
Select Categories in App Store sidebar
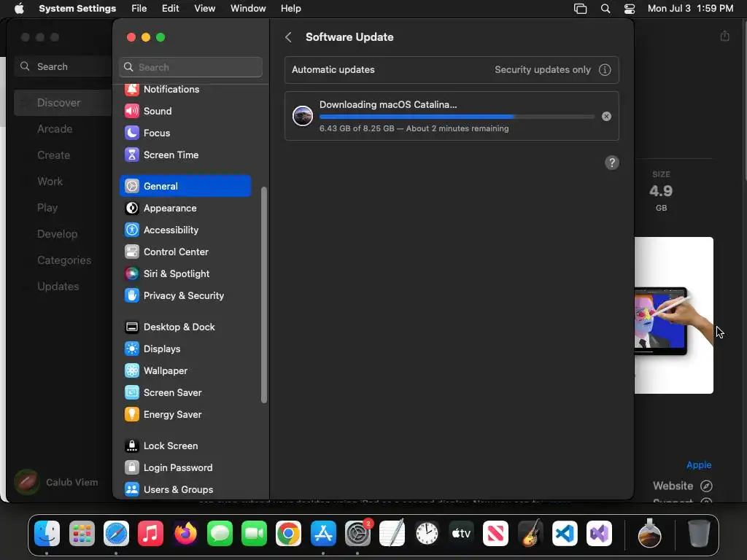point(63,260)
